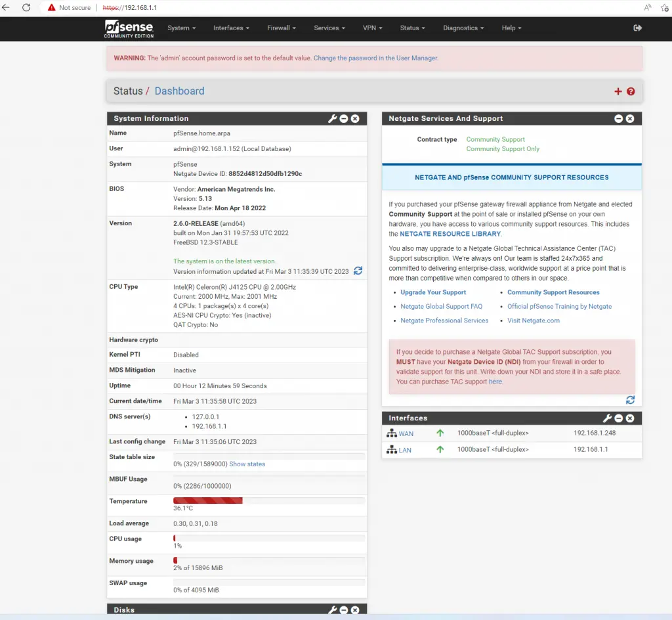Click Upgrade Your Support link
The image size is (672, 620).
(433, 292)
